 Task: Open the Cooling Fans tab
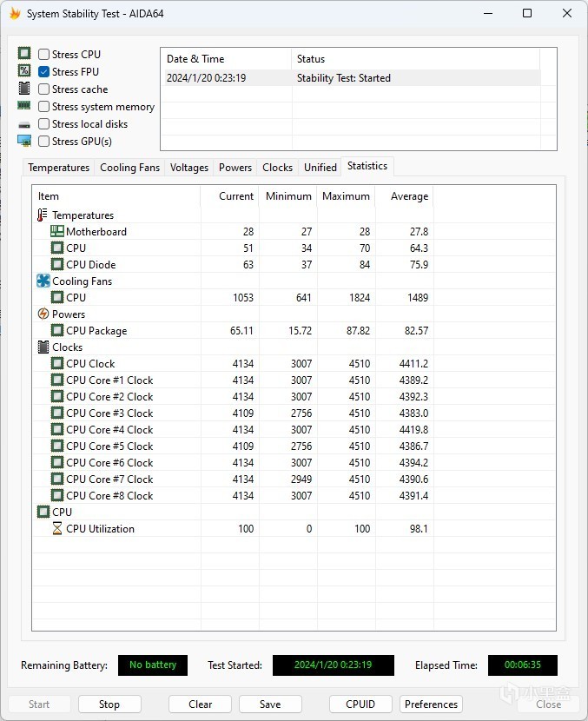[x=129, y=168]
